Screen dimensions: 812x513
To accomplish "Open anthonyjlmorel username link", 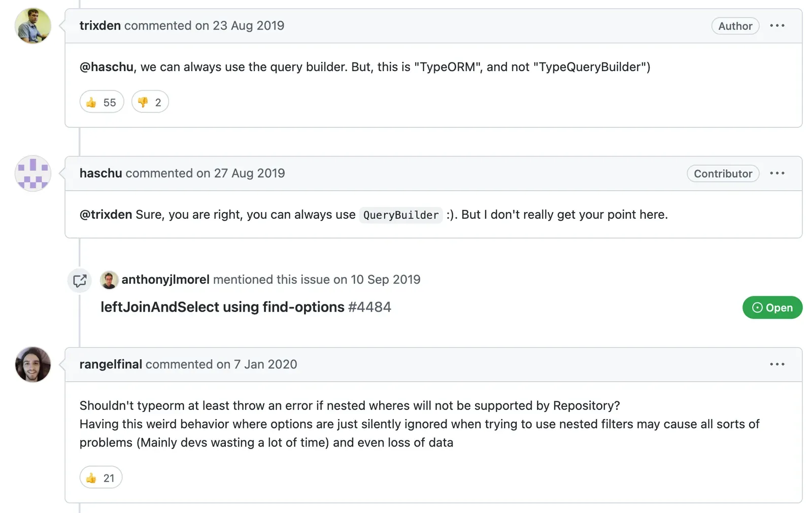I will click(x=165, y=280).
